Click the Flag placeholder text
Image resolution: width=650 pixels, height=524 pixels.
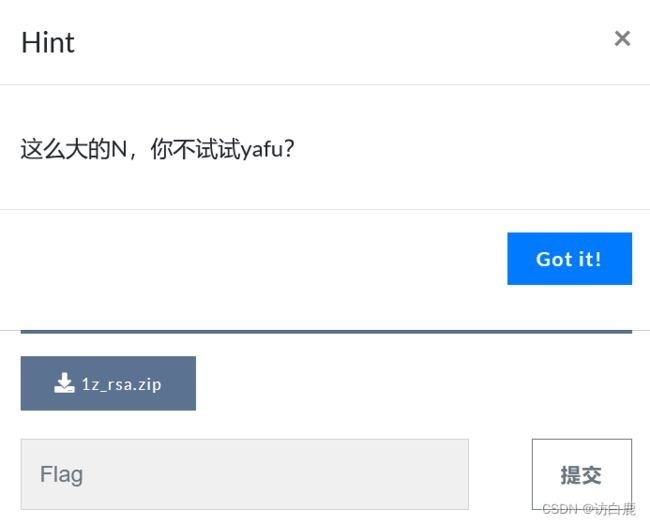click(x=61, y=474)
